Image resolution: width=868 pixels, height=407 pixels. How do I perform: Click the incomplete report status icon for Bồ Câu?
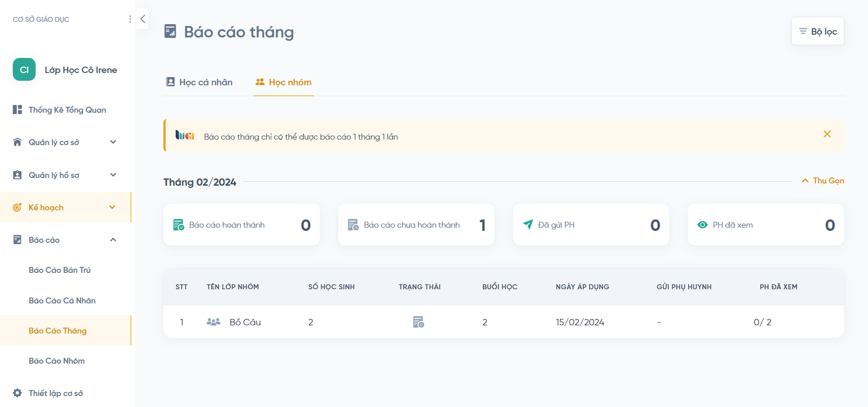click(418, 322)
